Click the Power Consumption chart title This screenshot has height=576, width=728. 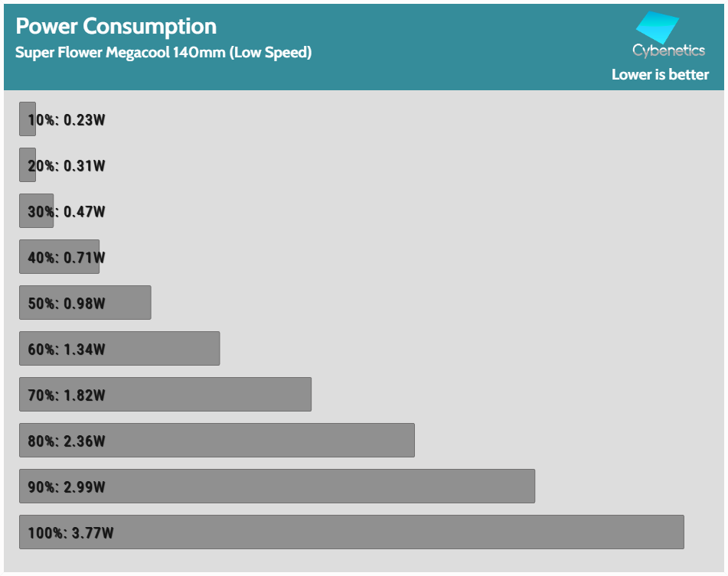click(116, 26)
